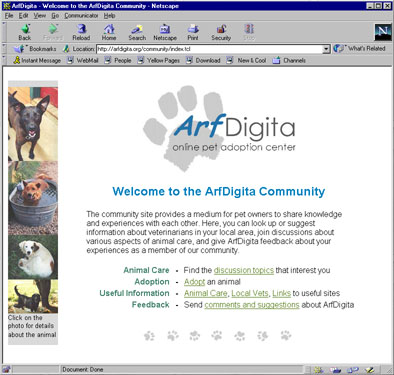This screenshot has height=375, width=394.
Task: Go to Home via the house icon
Action: 109,29
